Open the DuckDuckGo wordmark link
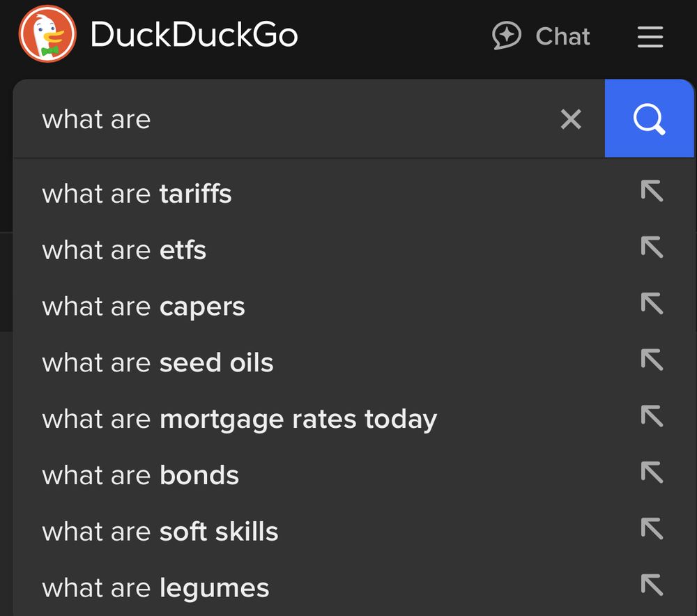Viewport: 697px width, 616px height. tap(194, 35)
